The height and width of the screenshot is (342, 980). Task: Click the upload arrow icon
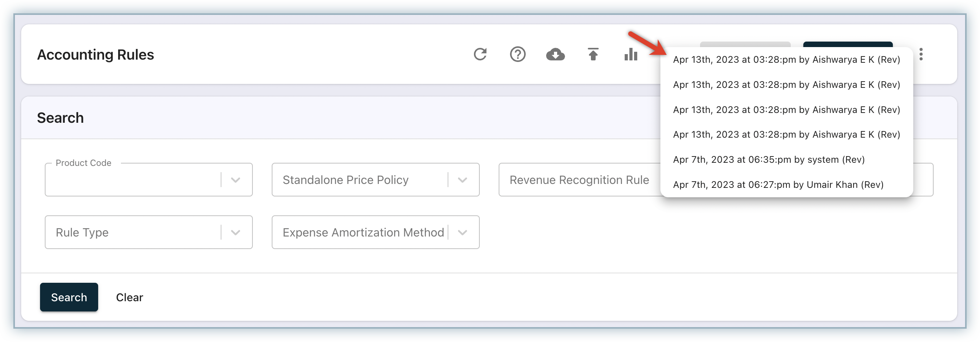click(593, 54)
